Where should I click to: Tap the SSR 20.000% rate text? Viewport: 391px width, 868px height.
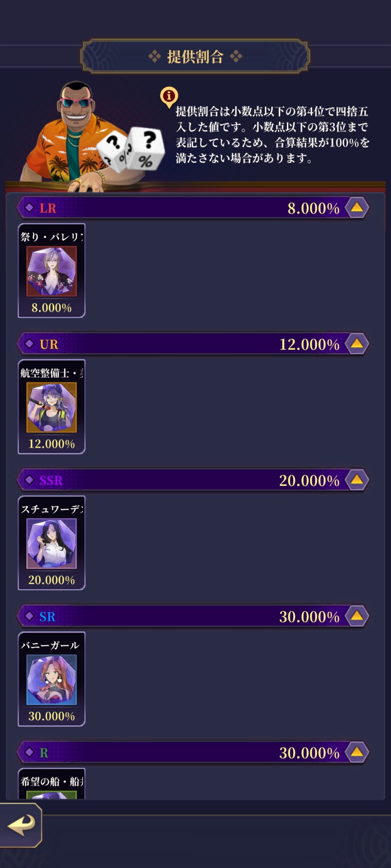click(x=309, y=480)
